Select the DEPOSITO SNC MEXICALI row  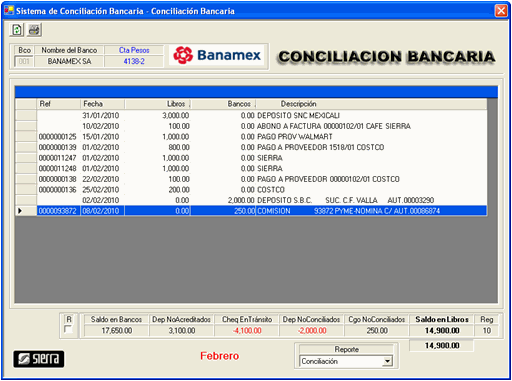[x=262, y=115]
